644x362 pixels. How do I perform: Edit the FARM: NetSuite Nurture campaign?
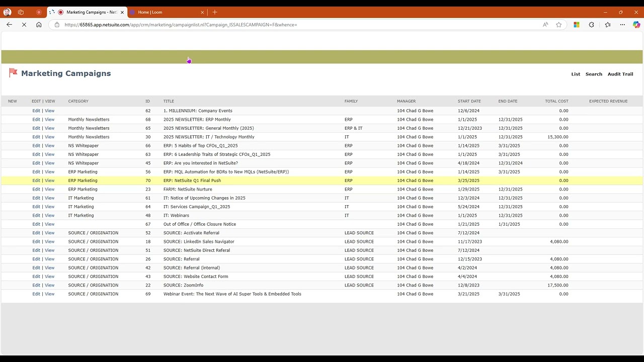point(36,189)
